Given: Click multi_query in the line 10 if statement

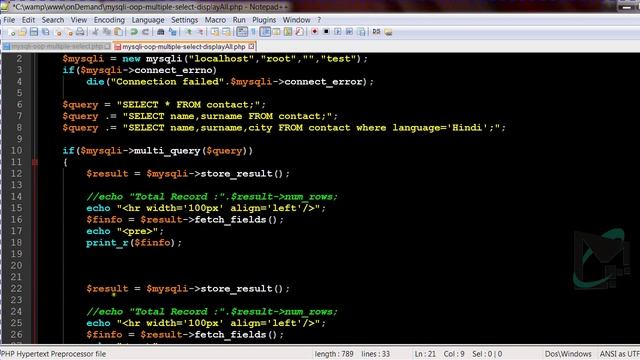Looking at the screenshot, I should pyautogui.click(x=167, y=151).
